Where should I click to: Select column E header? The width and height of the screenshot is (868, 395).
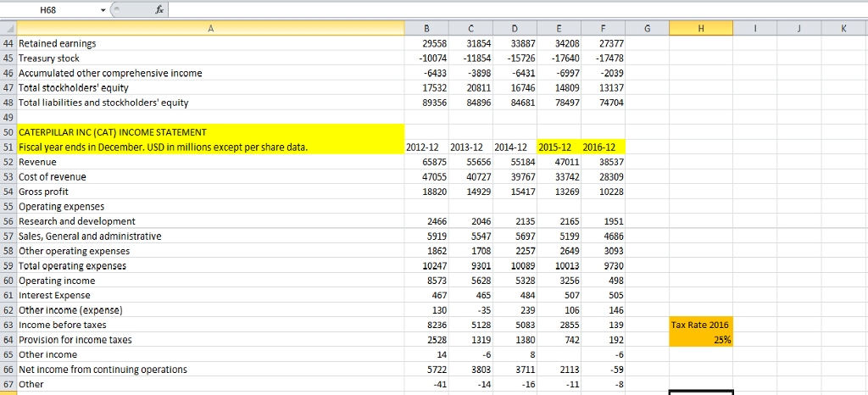pyautogui.click(x=559, y=28)
